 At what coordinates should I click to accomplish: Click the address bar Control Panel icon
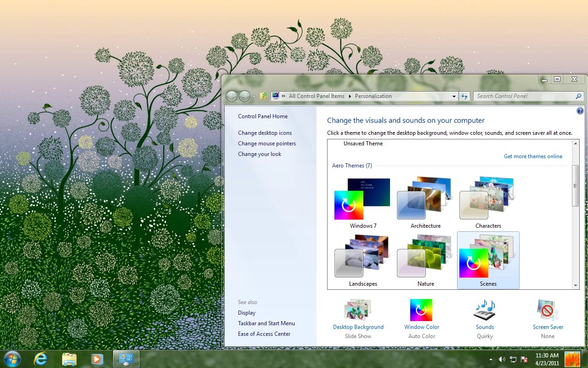coord(276,96)
